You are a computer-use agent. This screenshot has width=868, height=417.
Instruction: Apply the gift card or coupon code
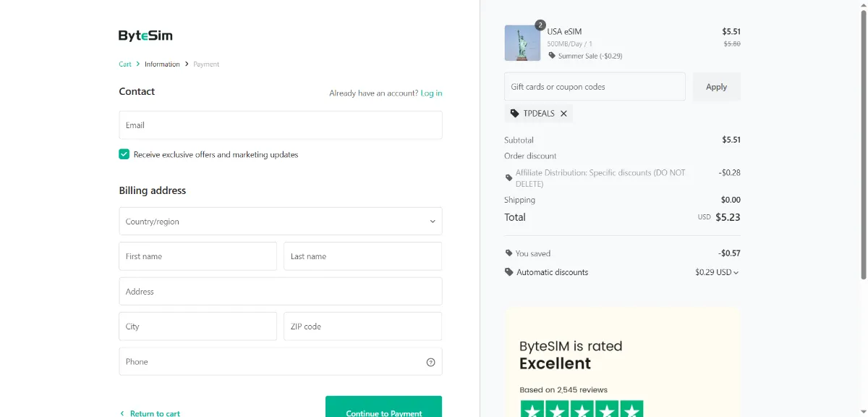pyautogui.click(x=716, y=87)
